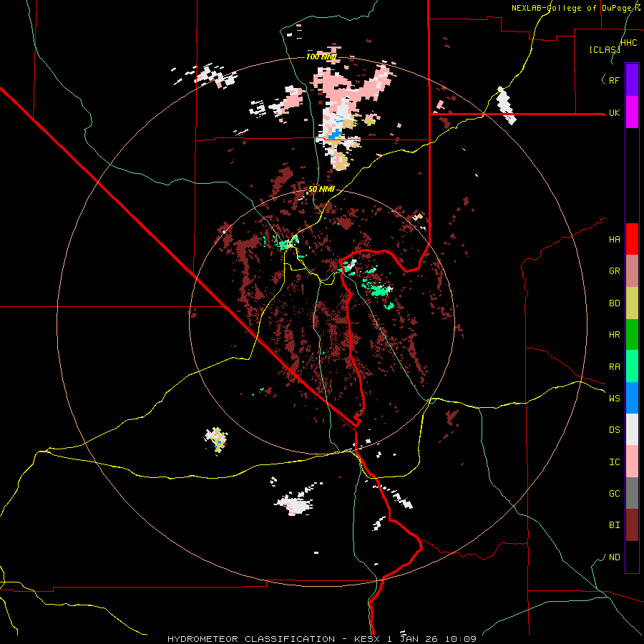
Task: Click the "WS" legend label
Action: pyautogui.click(x=615, y=399)
